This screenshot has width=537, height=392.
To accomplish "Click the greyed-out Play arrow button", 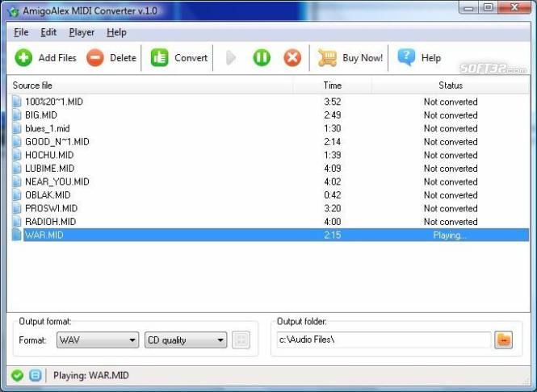I will (231, 58).
